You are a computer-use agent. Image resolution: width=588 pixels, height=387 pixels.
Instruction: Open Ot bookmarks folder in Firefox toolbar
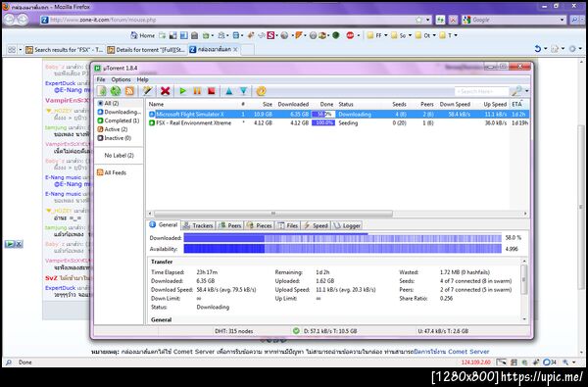click(425, 35)
